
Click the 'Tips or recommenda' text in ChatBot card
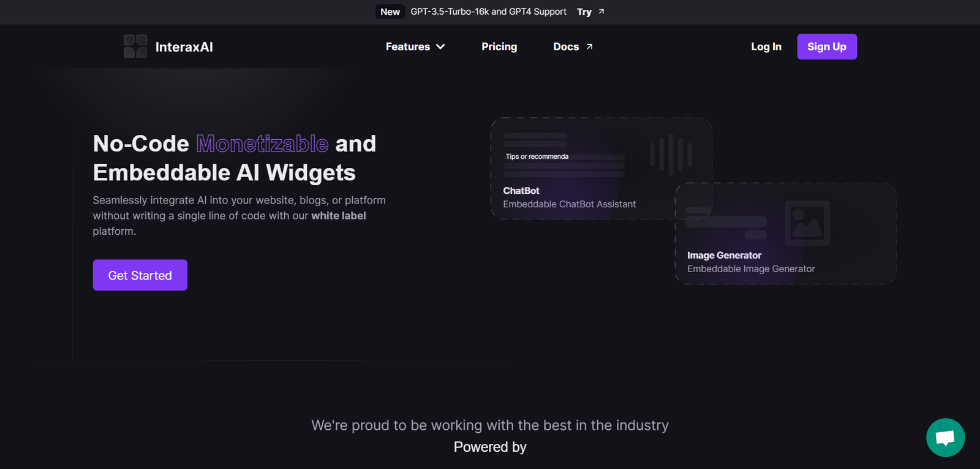[x=537, y=156]
